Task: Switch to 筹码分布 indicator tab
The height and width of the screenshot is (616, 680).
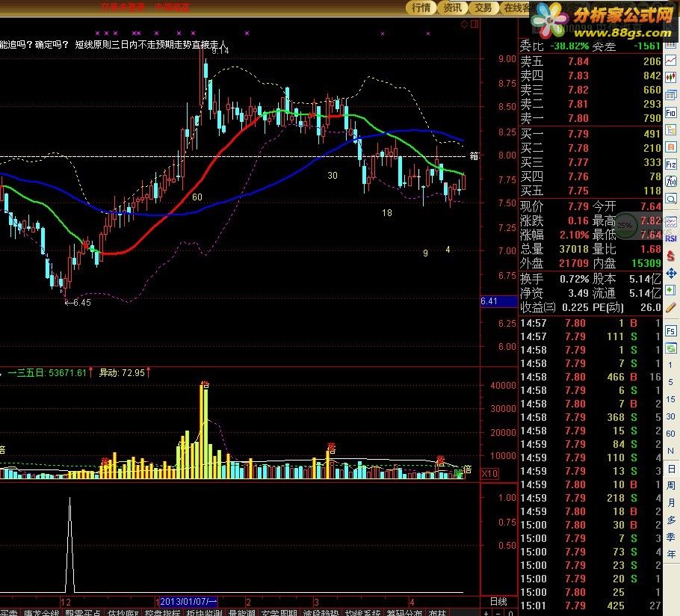Action: (x=404, y=612)
